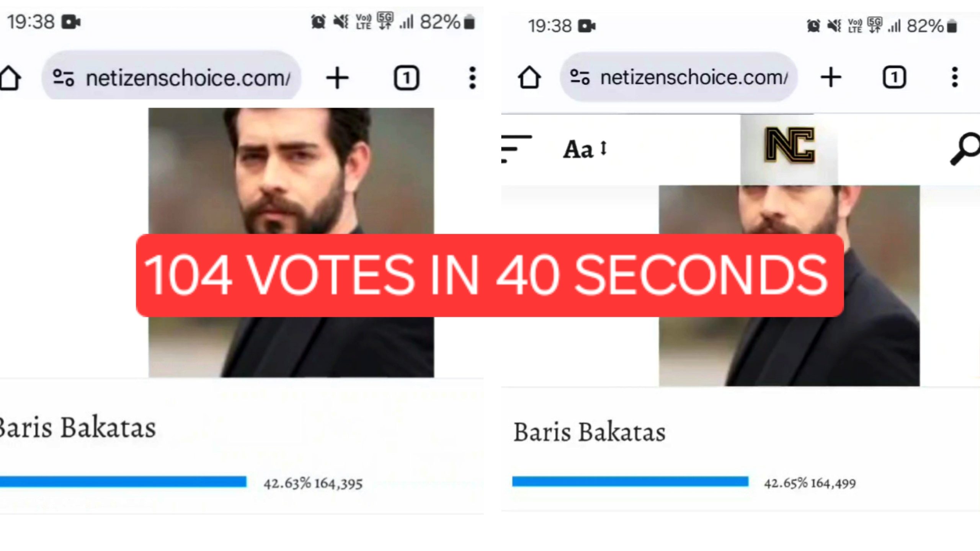
Task: Open tab switcher in right browser
Action: click(x=894, y=77)
